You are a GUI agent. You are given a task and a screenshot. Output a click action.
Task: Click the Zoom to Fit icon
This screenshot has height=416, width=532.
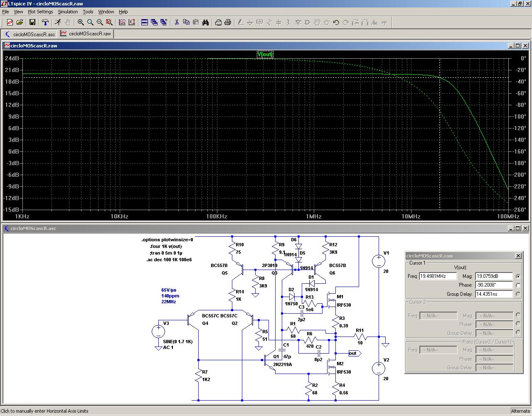(x=109, y=22)
